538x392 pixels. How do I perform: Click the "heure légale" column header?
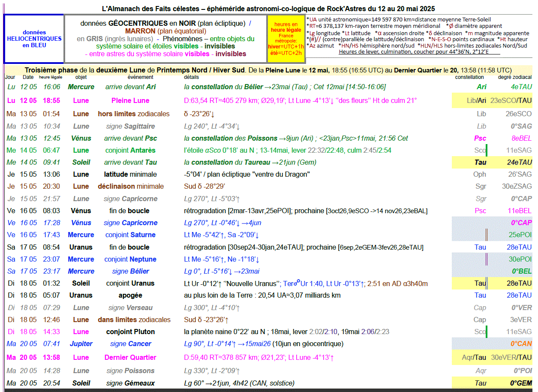click(x=51, y=77)
